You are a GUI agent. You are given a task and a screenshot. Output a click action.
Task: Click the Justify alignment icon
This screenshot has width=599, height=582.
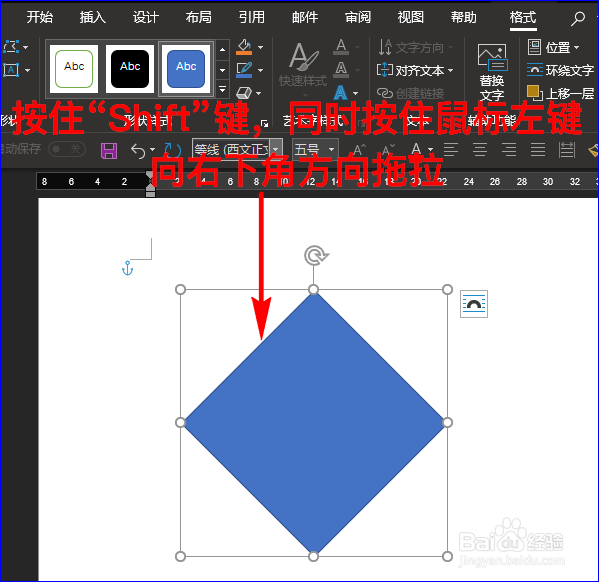tap(538, 150)
